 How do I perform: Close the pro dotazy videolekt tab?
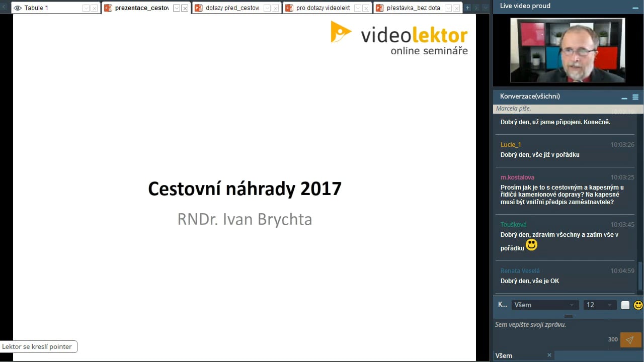(366, 8)
